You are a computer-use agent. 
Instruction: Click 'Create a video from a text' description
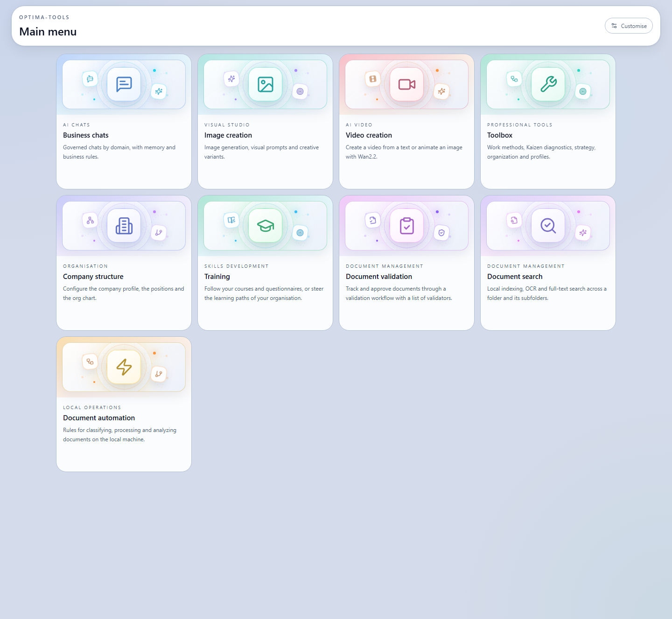[x=404, y=152]
